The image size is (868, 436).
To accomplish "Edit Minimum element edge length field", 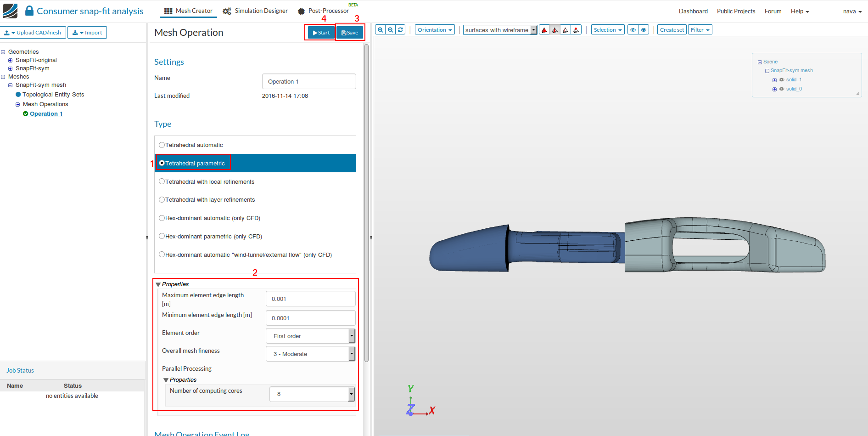I will tap(310, 318).
